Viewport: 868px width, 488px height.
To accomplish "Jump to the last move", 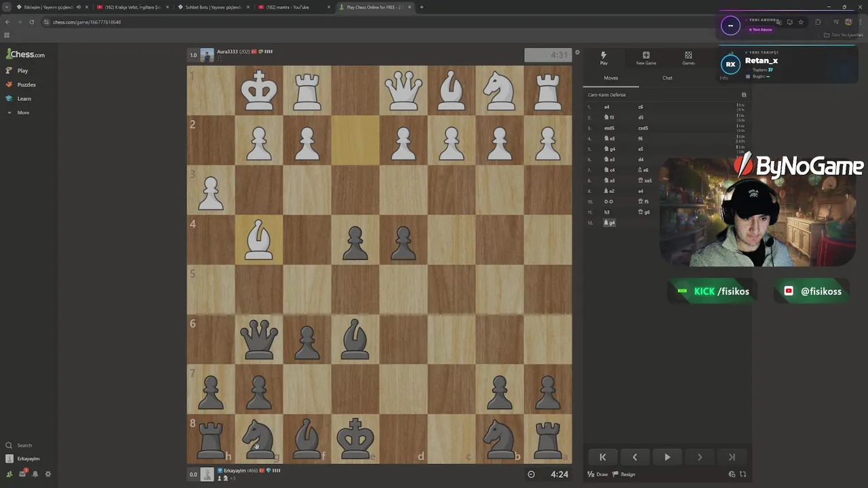I will [x=732, y=457].
